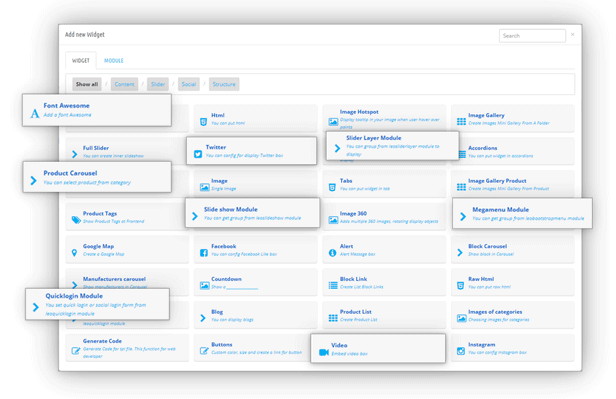Click the Font Awesome letter A icon
This screenshot has height=399, width=616.
click(x=35, y=113)
